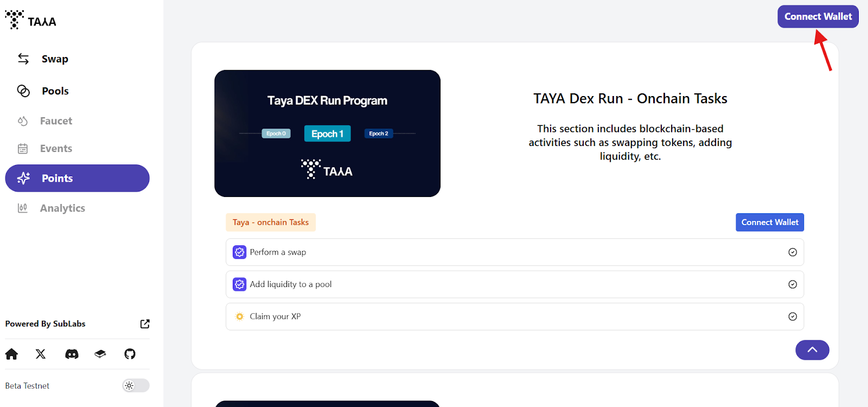Click the Analytics chart icon
Screen dimensions: 868x407
pyautogui.click(x=23, y=208)
